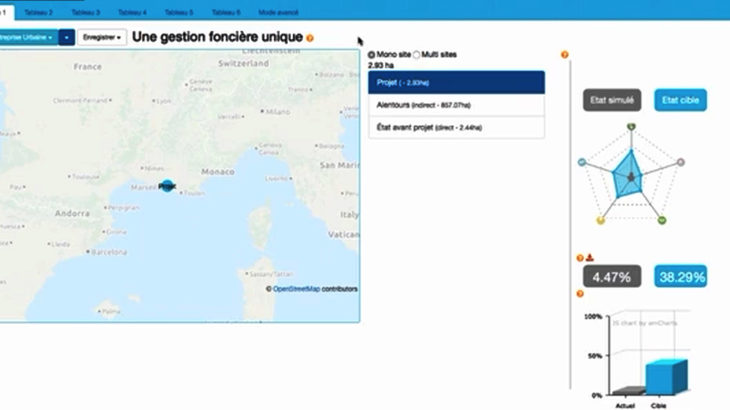Click the light blue node on radar chart
The width and height of the screenshot is (730, 410).
[x=581, y=162]
